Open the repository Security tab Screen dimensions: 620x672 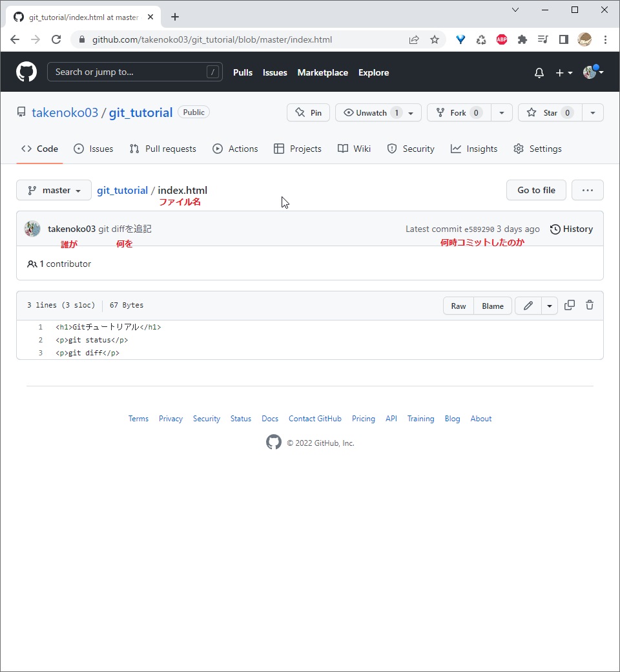click(411, 149)
